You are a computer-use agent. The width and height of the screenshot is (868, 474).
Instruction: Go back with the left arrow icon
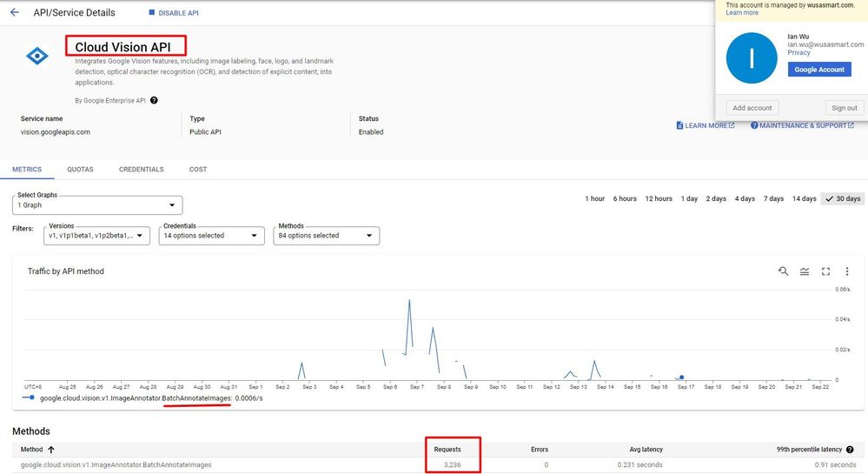15,12
